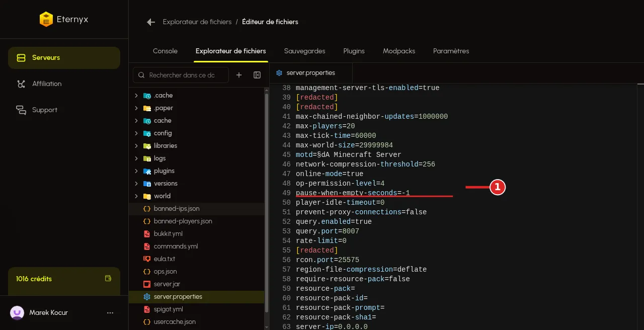Screen dimensions: 644x330
Task: Open the spigot.yml file
Action: click(197, 309)
